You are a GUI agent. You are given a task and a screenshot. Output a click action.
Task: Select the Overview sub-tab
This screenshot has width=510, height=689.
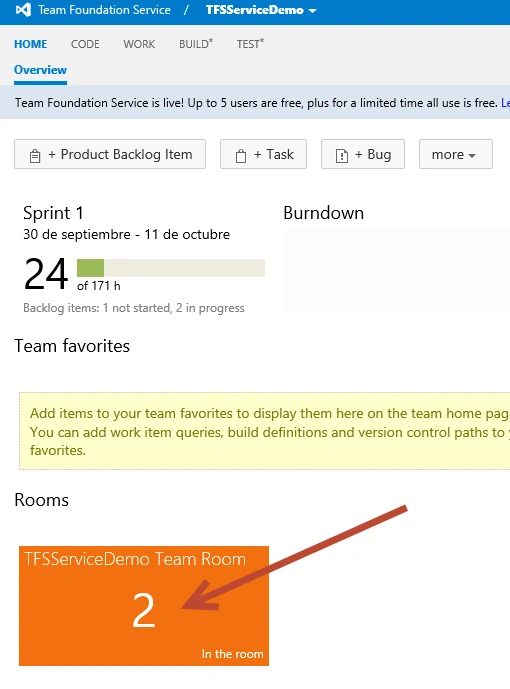point(40,70)
